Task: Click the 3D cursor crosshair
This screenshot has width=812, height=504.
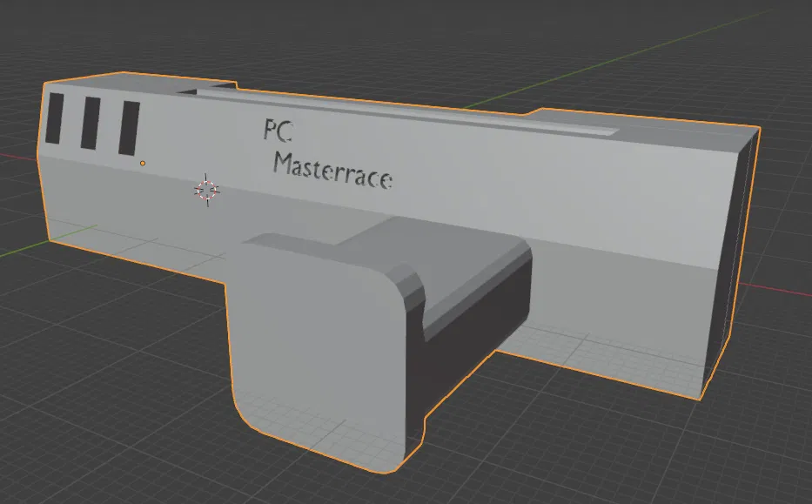Action: click(206, 190)
